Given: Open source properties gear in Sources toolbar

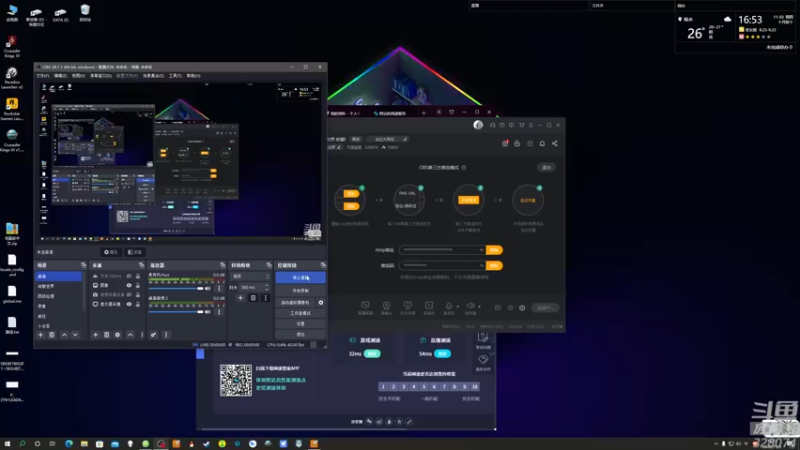Looking at the screenshot, I should pyautogui.click(x=117, y=335).
